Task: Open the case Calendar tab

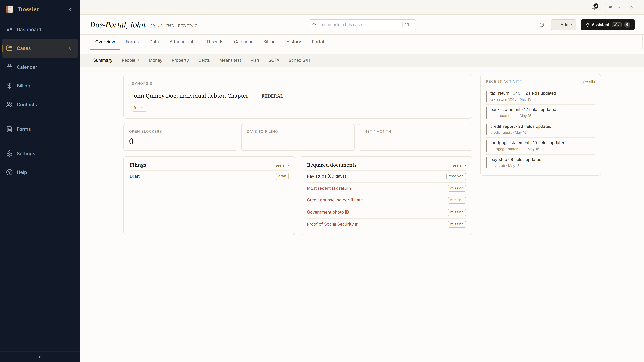Action: [243, 42]
